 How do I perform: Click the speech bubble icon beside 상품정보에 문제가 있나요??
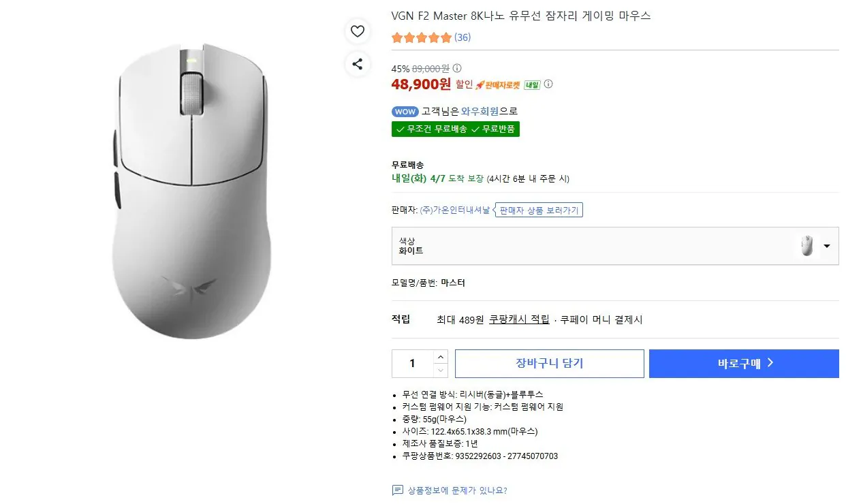pyautogui.click(x=397, y=490)
